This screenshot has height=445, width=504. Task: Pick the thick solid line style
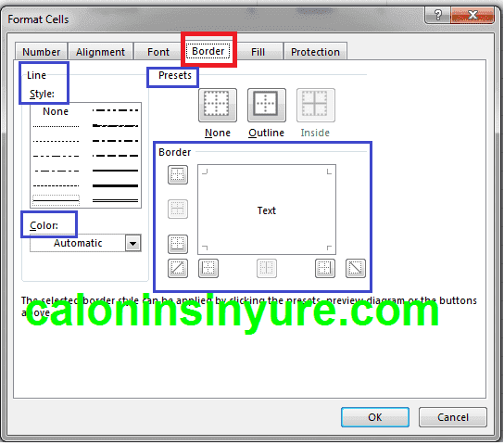(x=115, y=185)
